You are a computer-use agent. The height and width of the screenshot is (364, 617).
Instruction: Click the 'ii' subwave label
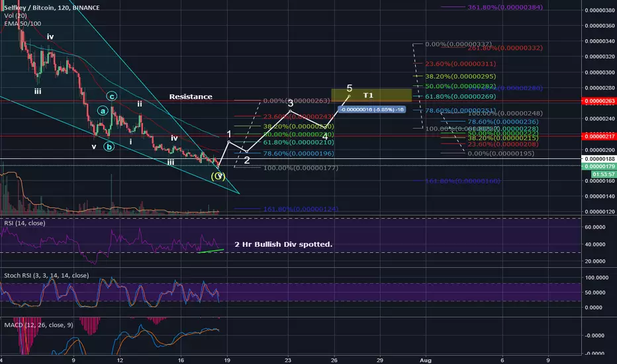pos(139,105)
